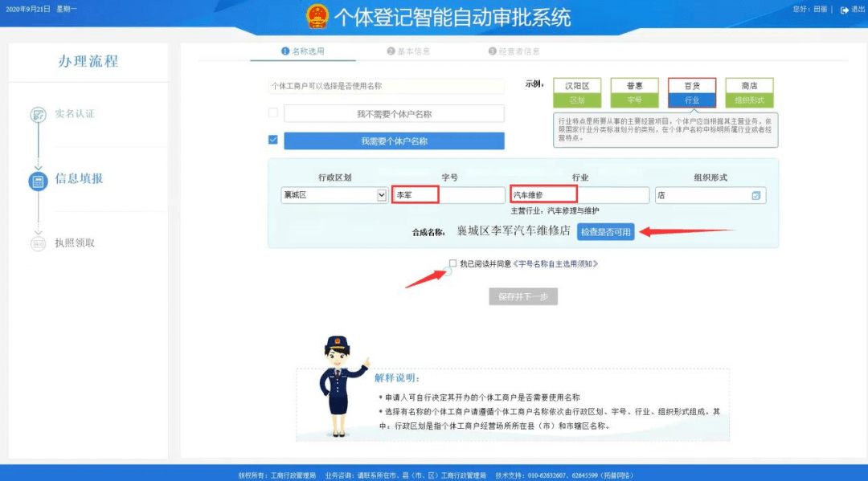Click the 行业 input field containing 汽车维修

point(579,195)
